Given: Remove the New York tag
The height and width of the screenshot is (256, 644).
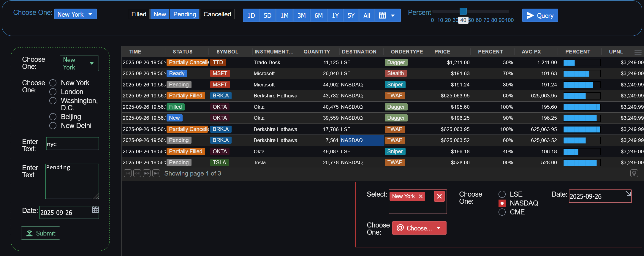Looking at the screenshot, I should coord(421,196).
